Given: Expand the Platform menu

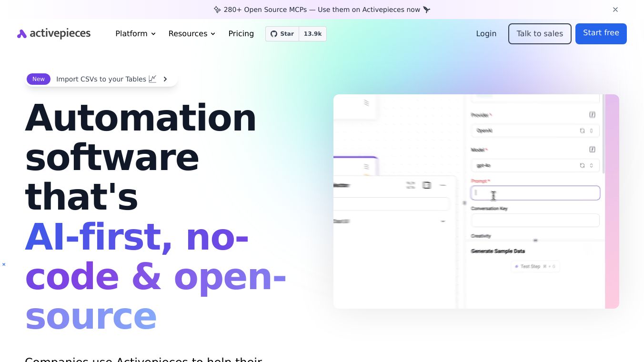Looking at the screenshot, I should click(x=136, y=34).
